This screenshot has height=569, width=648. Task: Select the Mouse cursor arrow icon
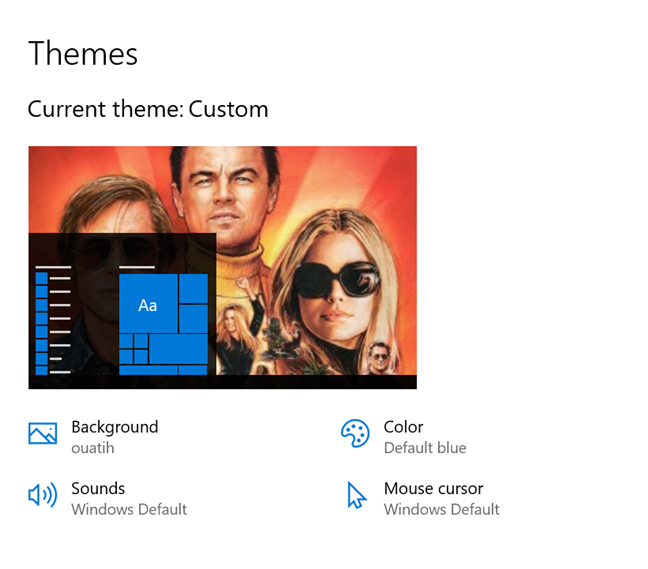tap(356, 495)
